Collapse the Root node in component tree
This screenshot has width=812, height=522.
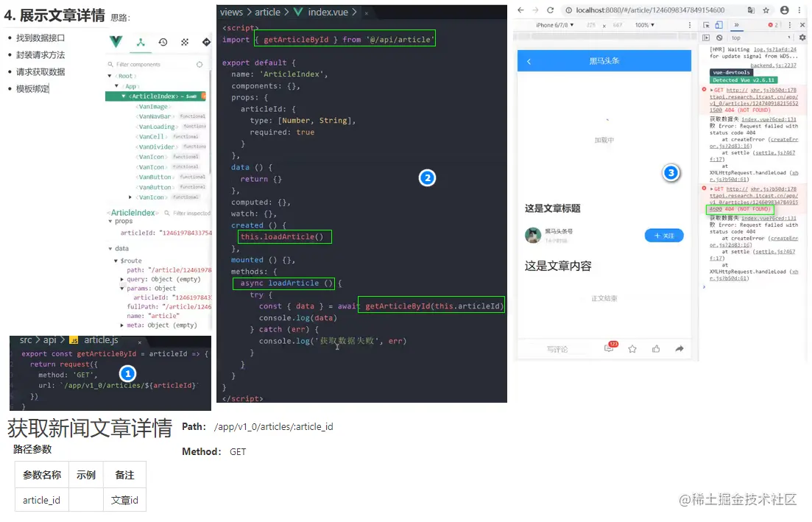[x=109, y=76]
